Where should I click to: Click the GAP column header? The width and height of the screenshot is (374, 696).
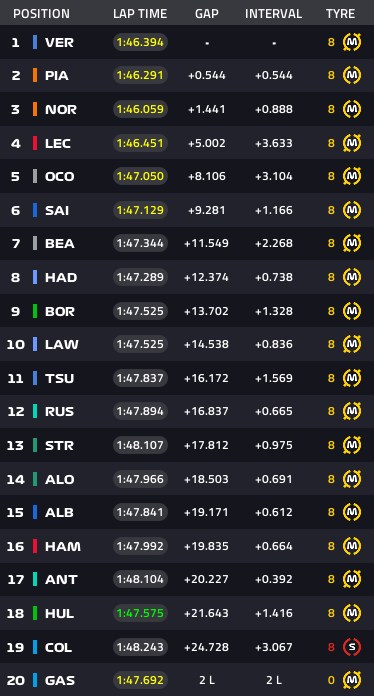tap(207, 14)
